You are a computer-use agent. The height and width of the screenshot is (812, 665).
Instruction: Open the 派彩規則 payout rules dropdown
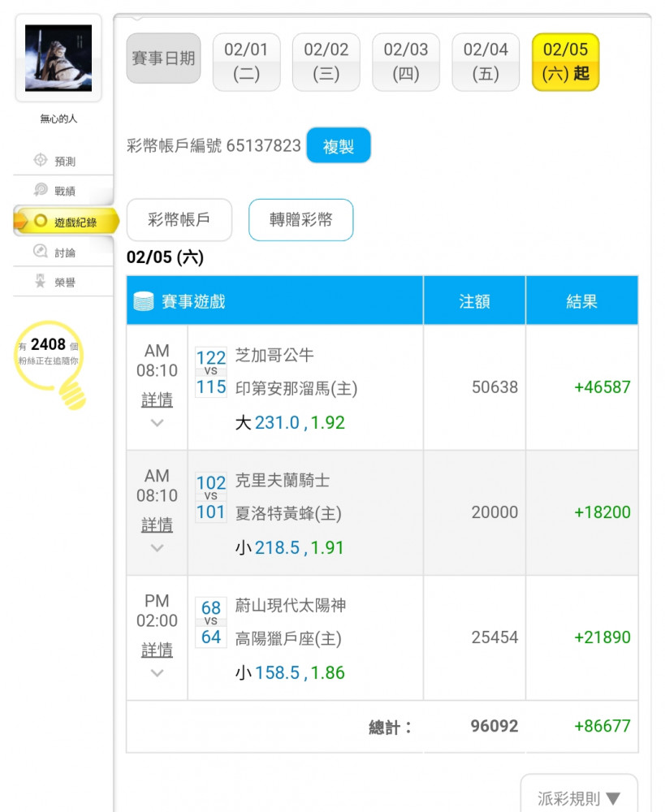click(578, 797)
